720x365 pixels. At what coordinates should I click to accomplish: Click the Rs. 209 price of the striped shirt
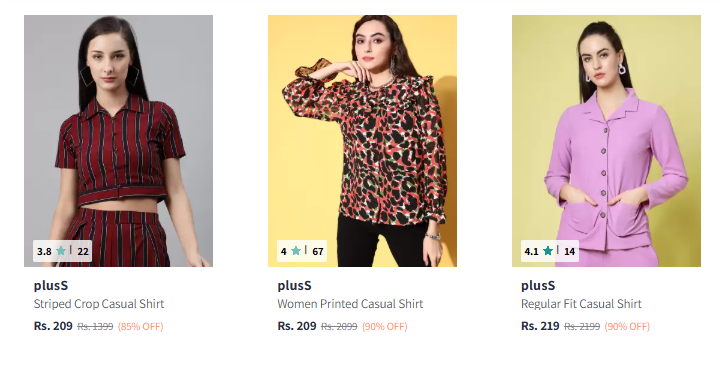pyautogui.click(x=53, y=326)
